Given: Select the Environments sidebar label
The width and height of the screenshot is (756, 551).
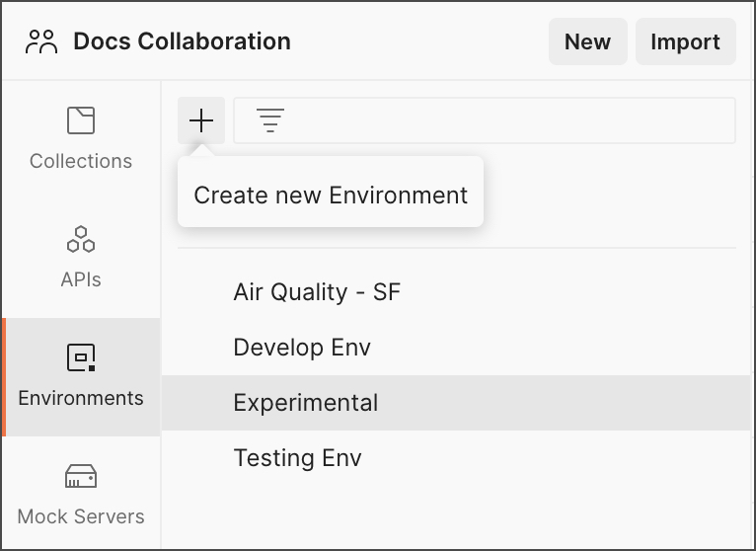Looking at the screenshot, I should 81,398.
